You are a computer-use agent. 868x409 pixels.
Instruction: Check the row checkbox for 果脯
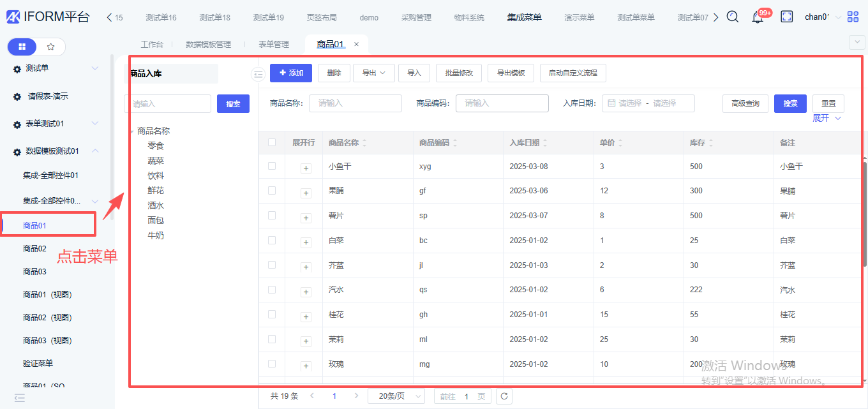(x=272, y=191)
